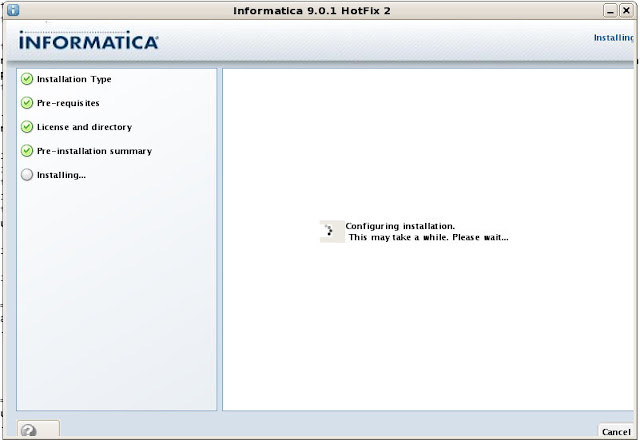Click the spinning progress indicator icon
The image size is (640, 440).
coord(332,231)
